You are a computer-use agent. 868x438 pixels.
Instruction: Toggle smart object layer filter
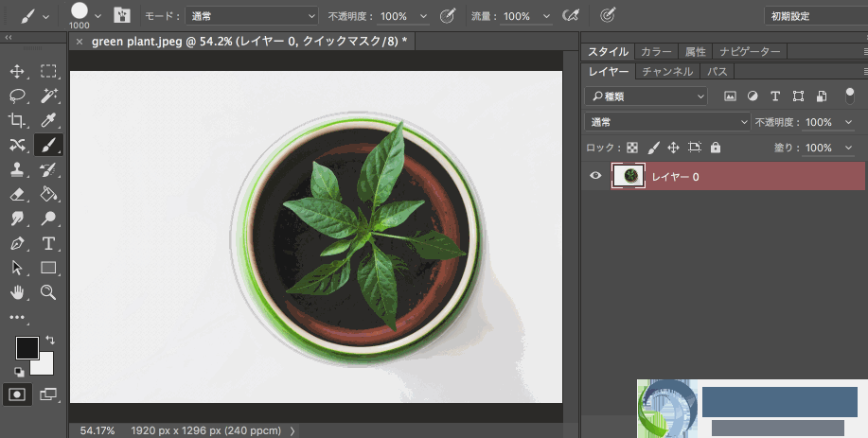(822, 96)
